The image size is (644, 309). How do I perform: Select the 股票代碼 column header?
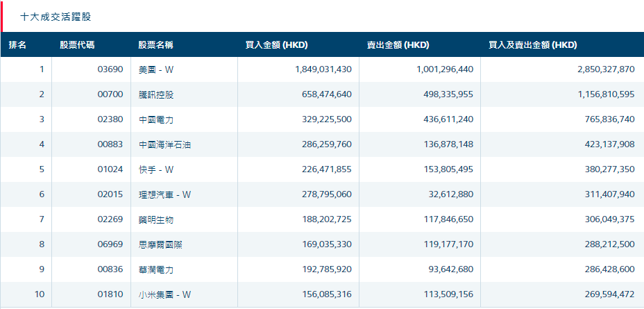point(77,45)
